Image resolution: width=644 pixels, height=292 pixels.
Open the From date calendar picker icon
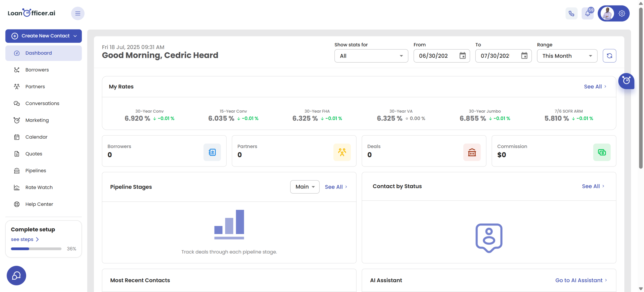pos(462,56)
